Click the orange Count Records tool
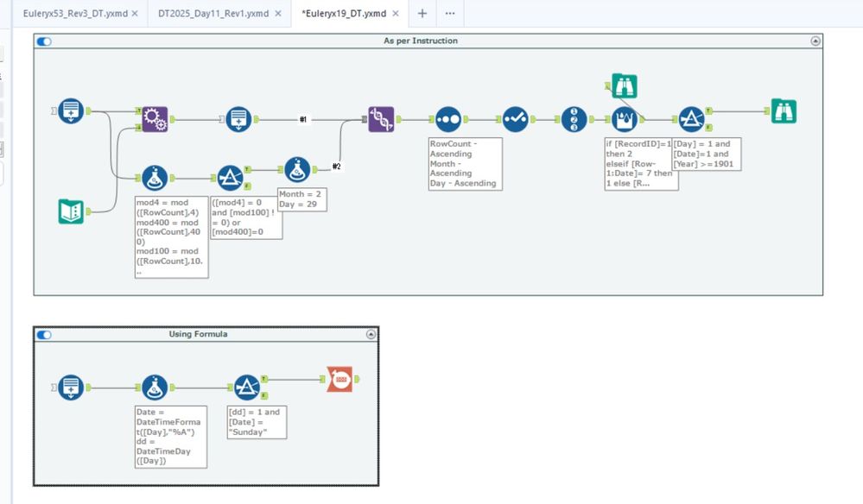Viewport: 863px width, 504px height. point(339,379)
